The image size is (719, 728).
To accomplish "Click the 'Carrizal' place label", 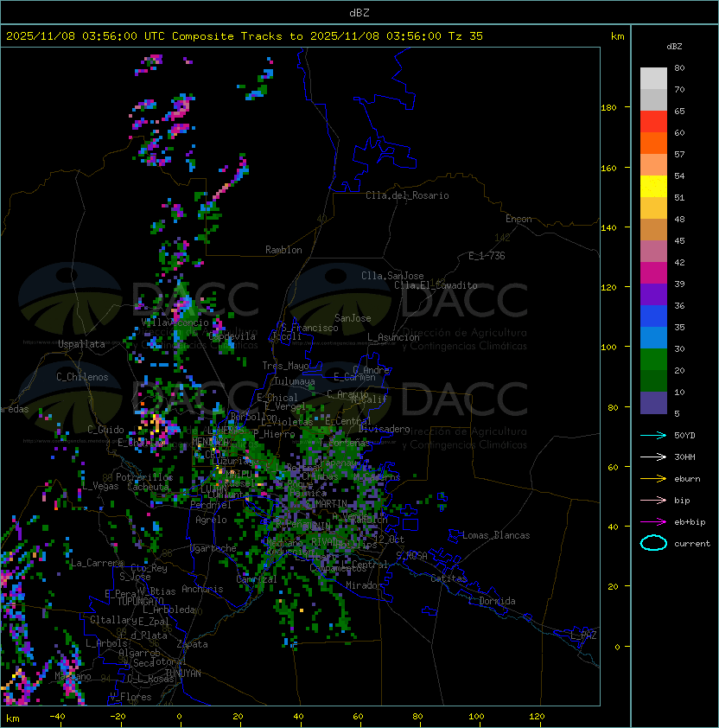I will pyautogui.click(x=256, y=579).
